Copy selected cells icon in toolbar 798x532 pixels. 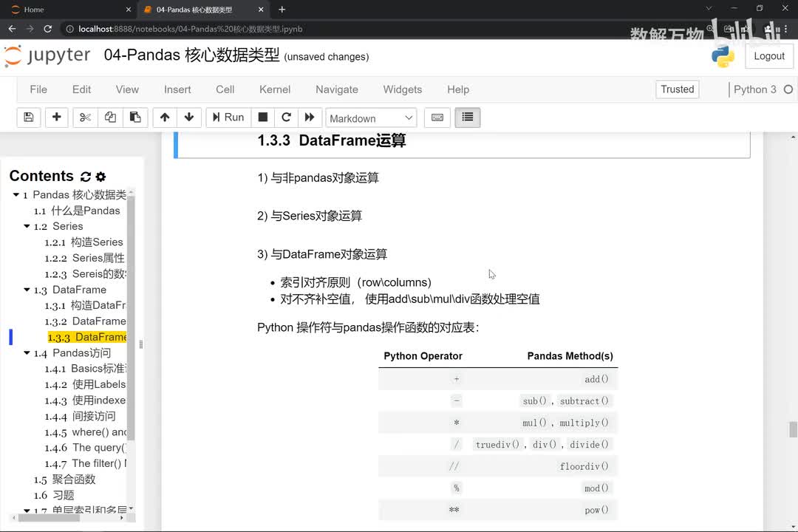[110, 117]
